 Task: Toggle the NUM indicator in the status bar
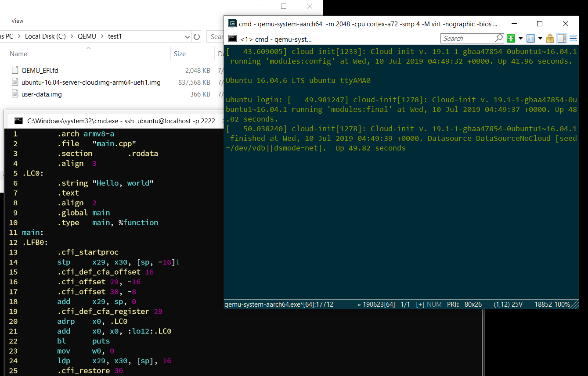pos(434,304)
